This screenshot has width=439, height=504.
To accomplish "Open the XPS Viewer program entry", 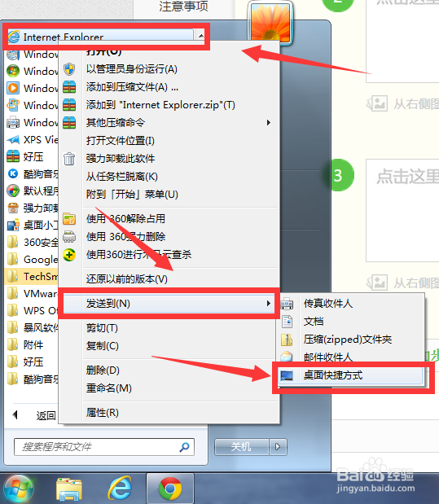I will coord(32,140).
